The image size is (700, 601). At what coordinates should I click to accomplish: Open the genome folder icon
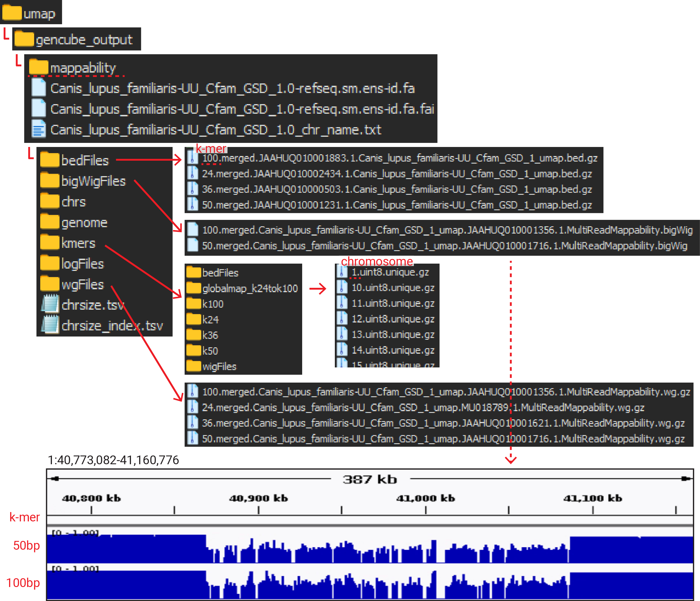[x=50, y=221]
